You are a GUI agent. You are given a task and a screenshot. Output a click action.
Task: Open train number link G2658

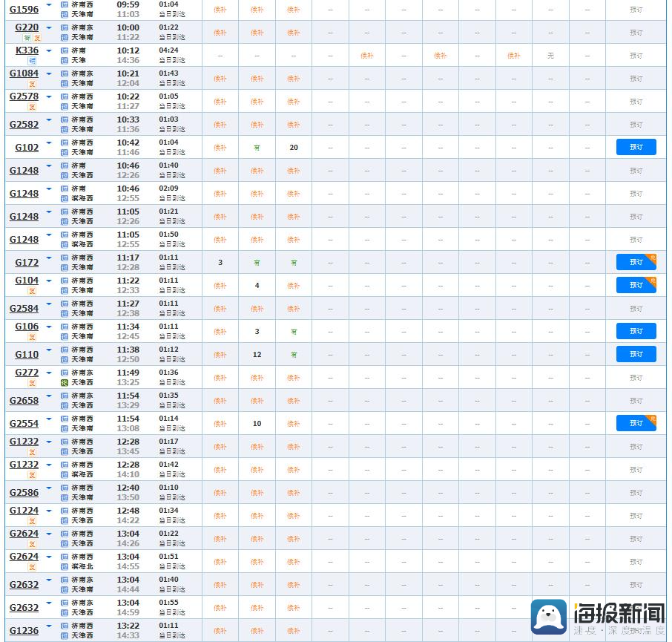[24, 401]
